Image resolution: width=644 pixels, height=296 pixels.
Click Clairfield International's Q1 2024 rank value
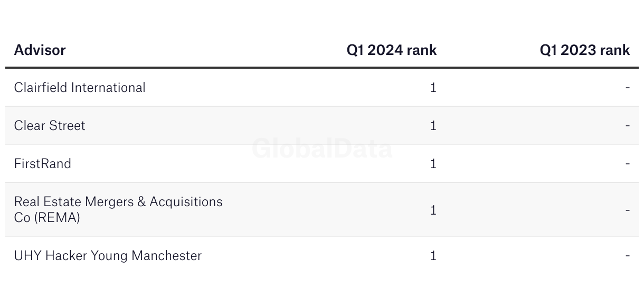point(433,87)
